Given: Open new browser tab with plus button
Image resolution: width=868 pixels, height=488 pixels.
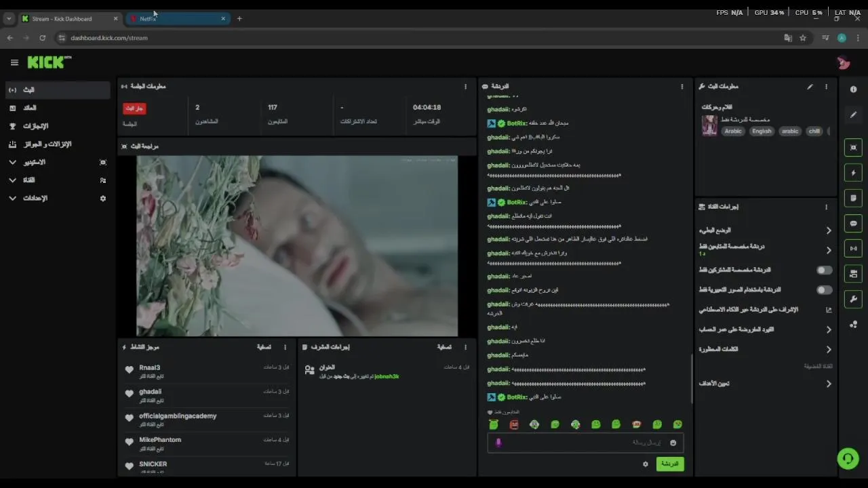Looking at the screenshot, I should pos(239,18).
